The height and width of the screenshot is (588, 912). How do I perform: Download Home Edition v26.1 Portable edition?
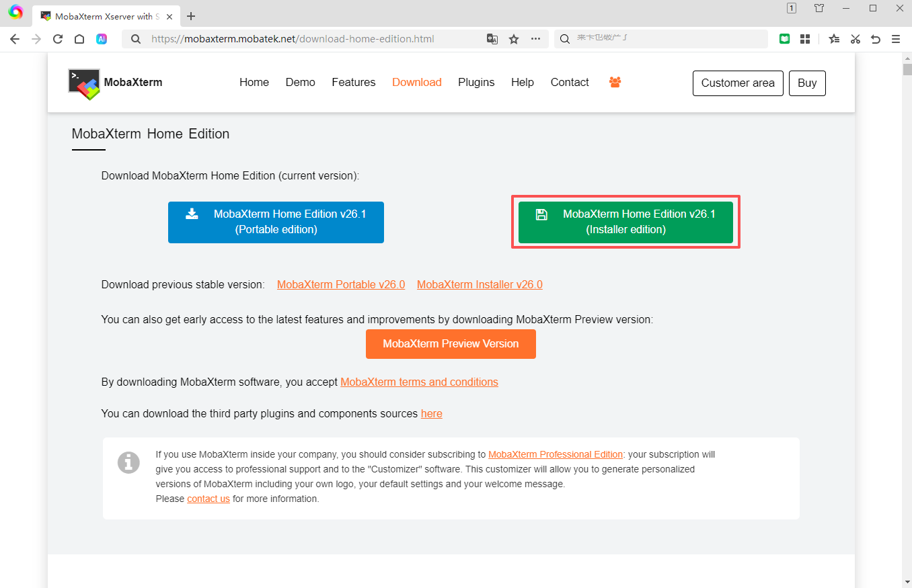point(276,222)
